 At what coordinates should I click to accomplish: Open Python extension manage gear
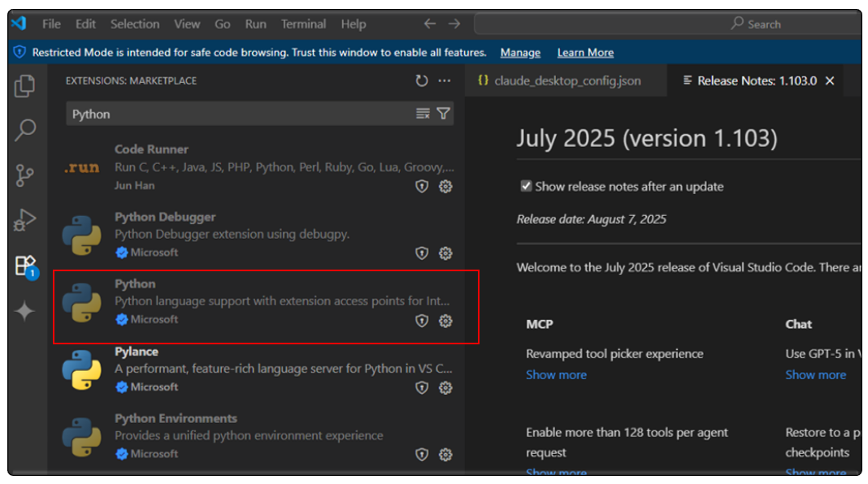tap(445, 321)
